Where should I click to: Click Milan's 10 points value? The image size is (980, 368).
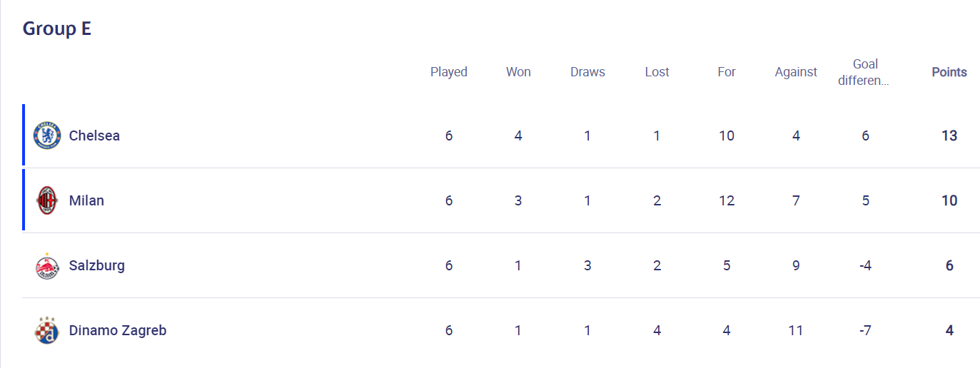(x=949, y=200)
